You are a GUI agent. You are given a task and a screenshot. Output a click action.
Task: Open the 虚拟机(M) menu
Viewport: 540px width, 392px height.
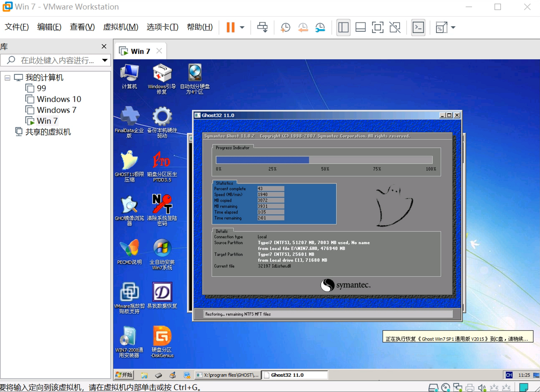pyautogui.click(x=120, y=27)
